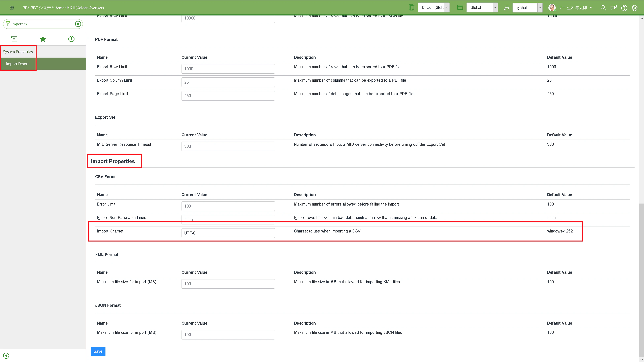Click the 'PDF Format' section heading
644x362 pixels.
pyautogui.click(x=106, y=39)
